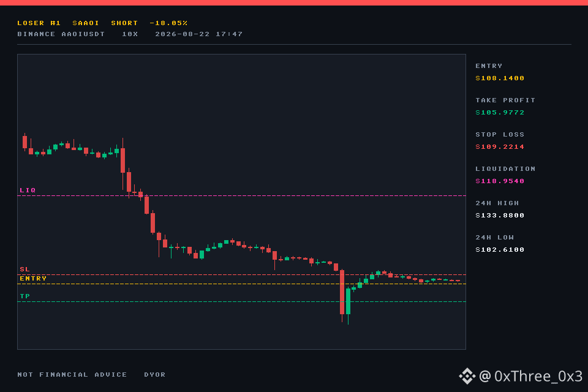Click the 2026-08-22 17:47 timestamp
The width and height of the screenshot is (588, 392).
[198, 34]
